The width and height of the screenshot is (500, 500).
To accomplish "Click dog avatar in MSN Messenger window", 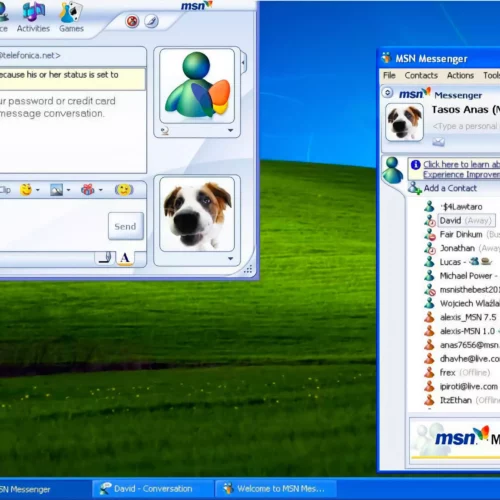I will (404, 122).
